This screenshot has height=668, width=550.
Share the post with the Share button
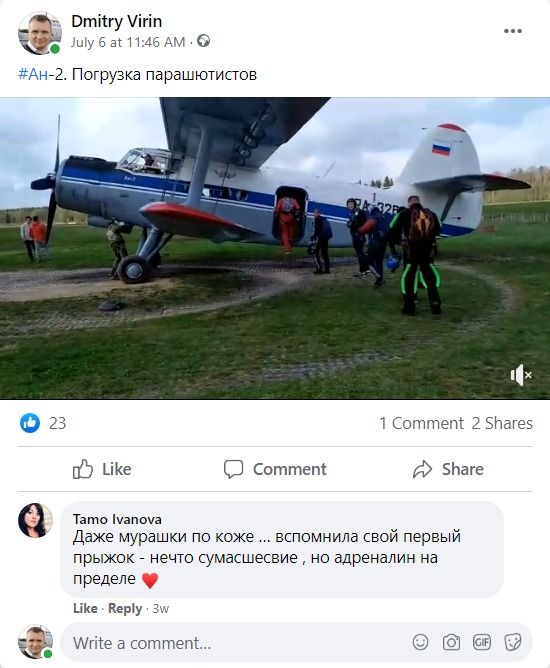click(x=448, y=469)
